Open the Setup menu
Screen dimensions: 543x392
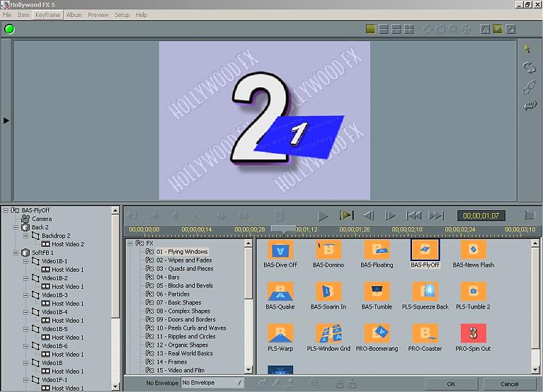coord(122,15)
